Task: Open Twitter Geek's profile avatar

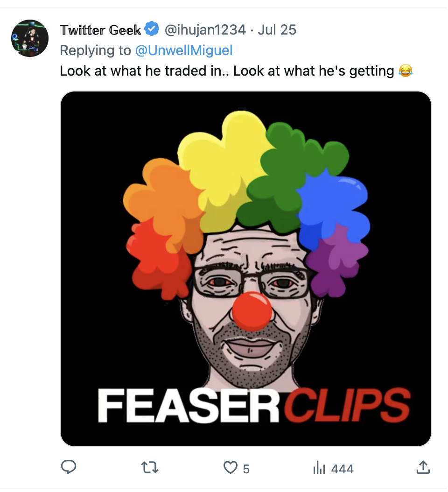Action: pos(30,38)
